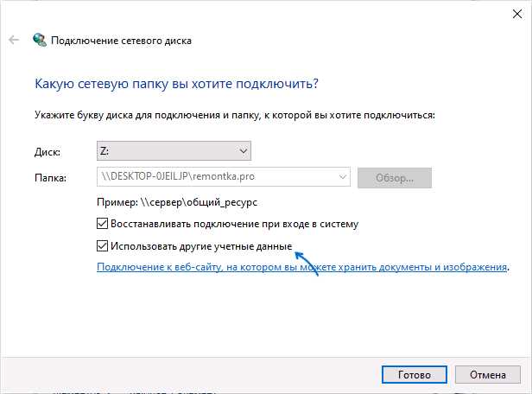
Task: Click example text 'Пример: \\сервер\общий_ресурс'
Action: tap(177, 202)
